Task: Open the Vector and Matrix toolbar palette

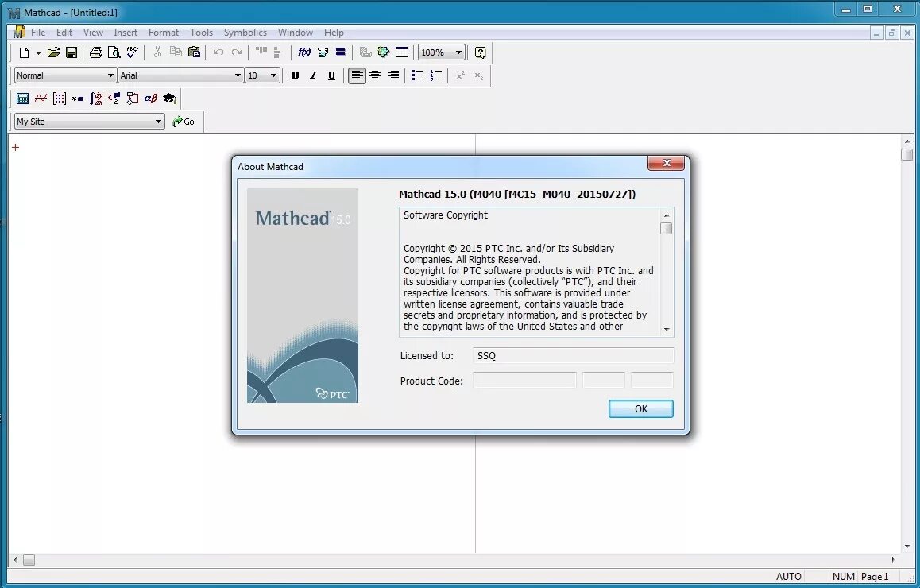Action: tap(60, 99)
